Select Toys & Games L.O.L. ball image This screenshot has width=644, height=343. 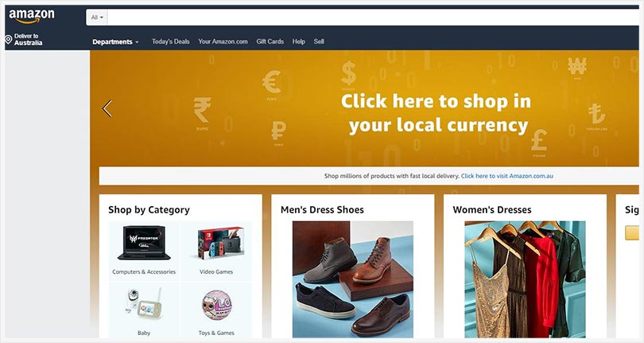point(216,305)
